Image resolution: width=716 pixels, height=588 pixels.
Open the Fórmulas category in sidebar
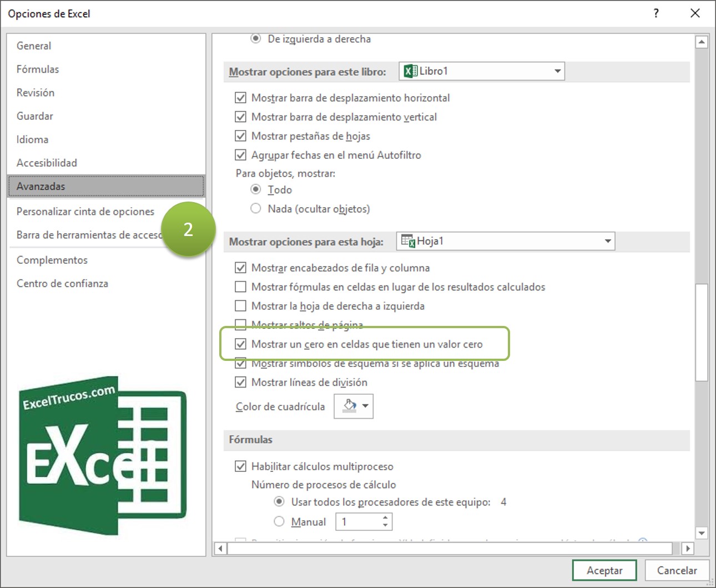(x=38, y=69)
